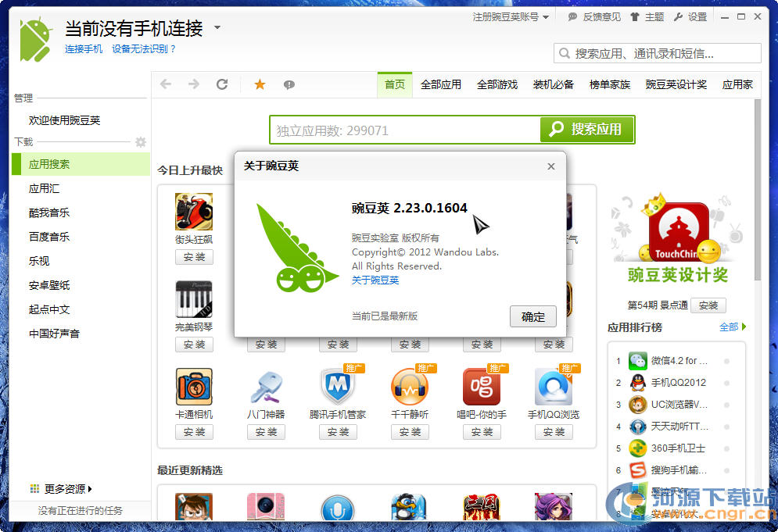Switch to 全部应用 tab
778x532 pixels.
pyautogui.click(x=440, y=85)
